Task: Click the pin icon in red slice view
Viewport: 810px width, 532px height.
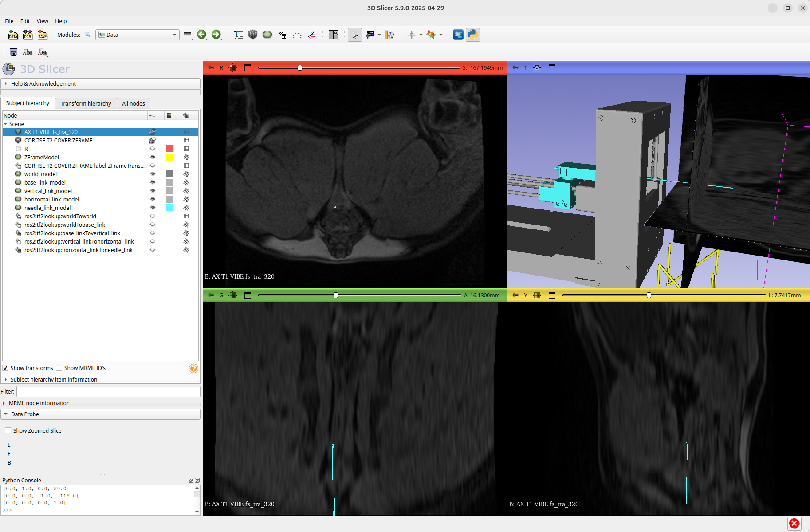Action: (x=211, y=68)
